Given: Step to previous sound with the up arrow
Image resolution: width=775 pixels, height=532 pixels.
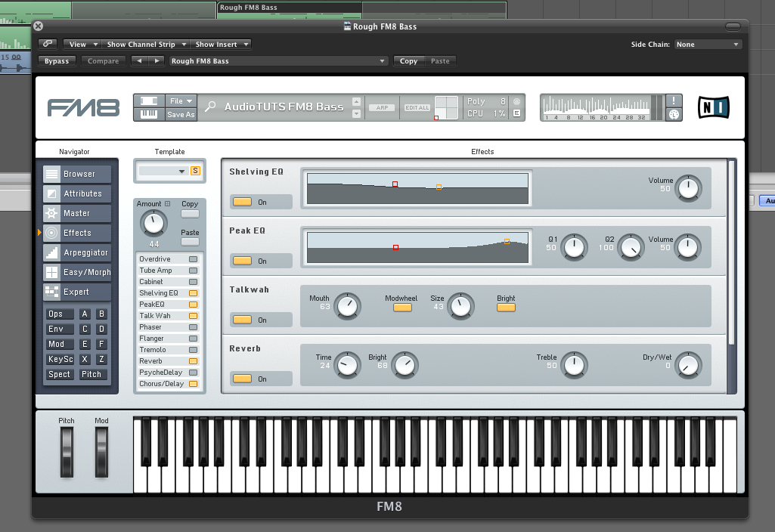Looking at the screenshot, I should [356, 101].
